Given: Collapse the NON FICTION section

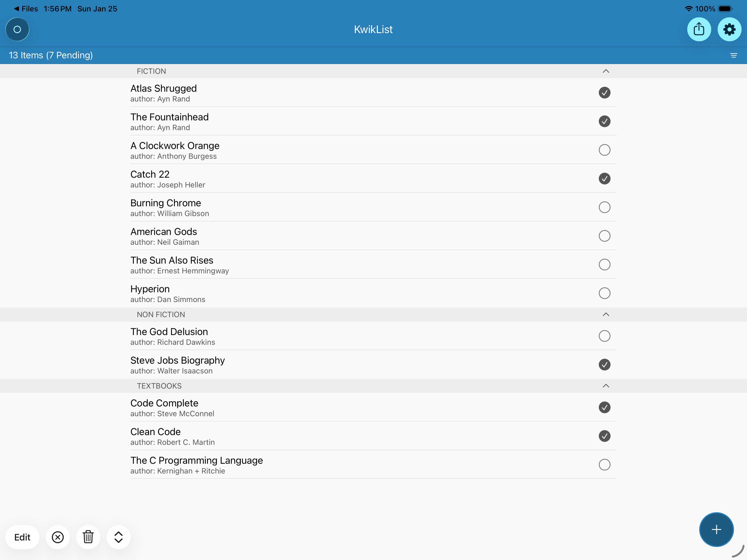Looking at the screenshot, I should click(x=606, y=314).
